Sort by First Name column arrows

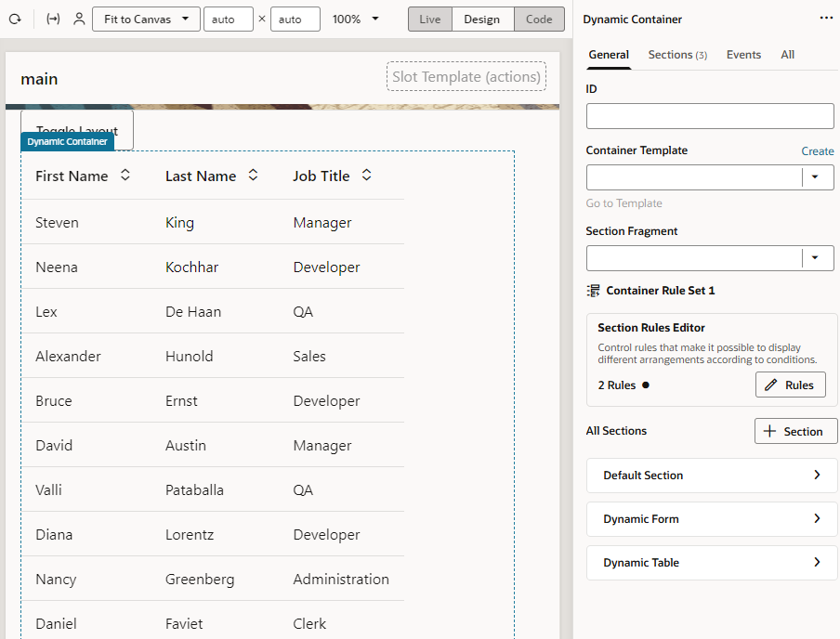[125, 176]
